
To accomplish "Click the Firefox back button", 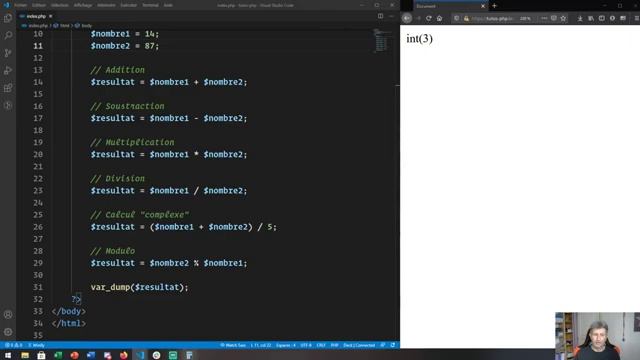I will coord(407,18).
